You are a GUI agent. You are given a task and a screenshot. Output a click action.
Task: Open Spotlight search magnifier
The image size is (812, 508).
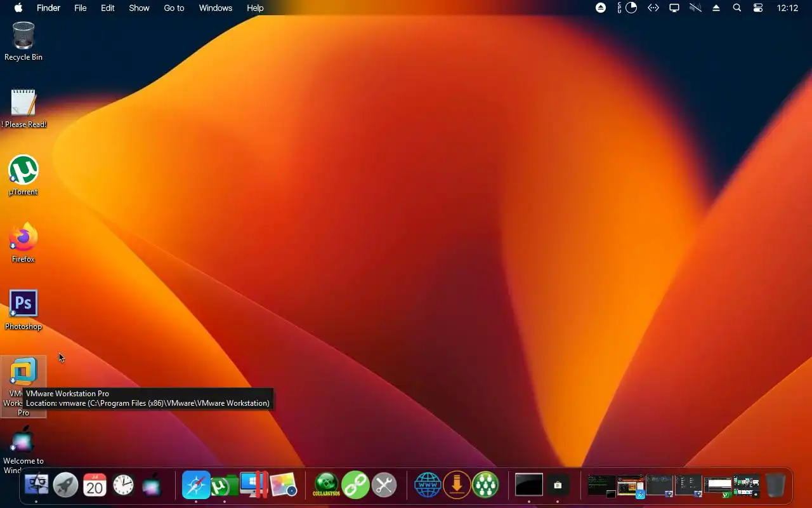737,8
